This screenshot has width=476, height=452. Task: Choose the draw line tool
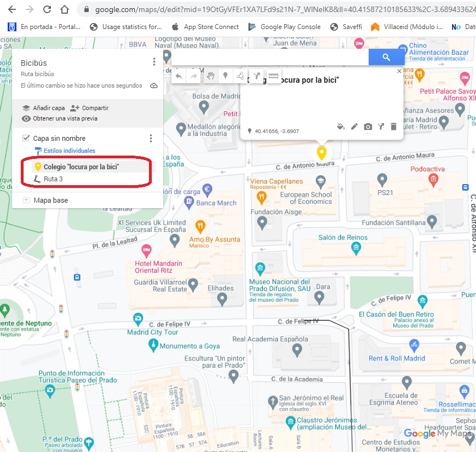[x=240, y=76]
